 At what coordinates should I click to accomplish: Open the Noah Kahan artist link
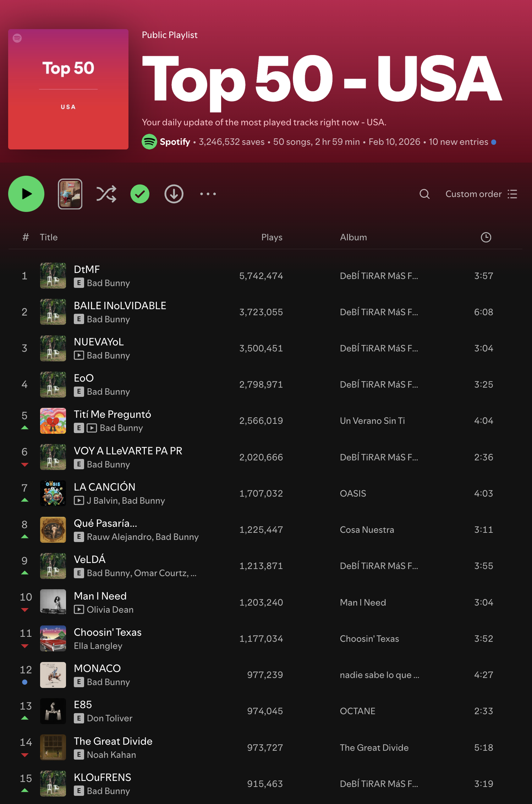[x=111, y=755]
